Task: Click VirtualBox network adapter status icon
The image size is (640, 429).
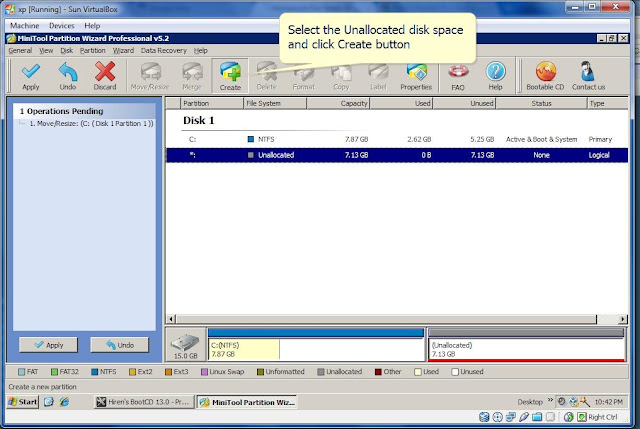Action: coord(511,417)
